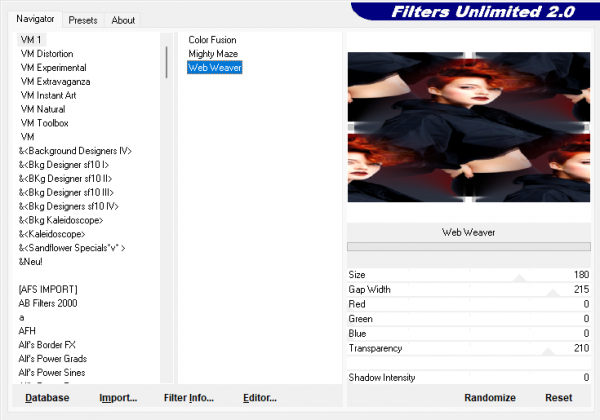600x420 pixels.
Task: Click the filter preview image
Action: pyautogui.click(x=469, y=127)
